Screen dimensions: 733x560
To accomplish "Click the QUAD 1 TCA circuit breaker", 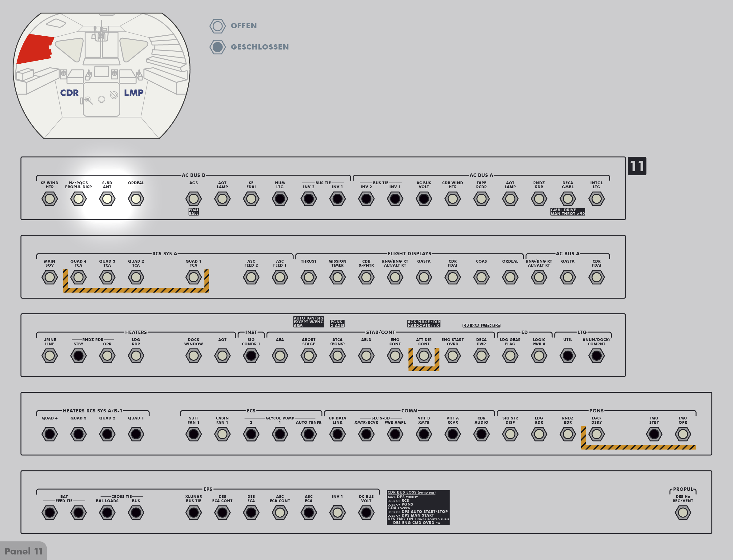I will (194, 277).
